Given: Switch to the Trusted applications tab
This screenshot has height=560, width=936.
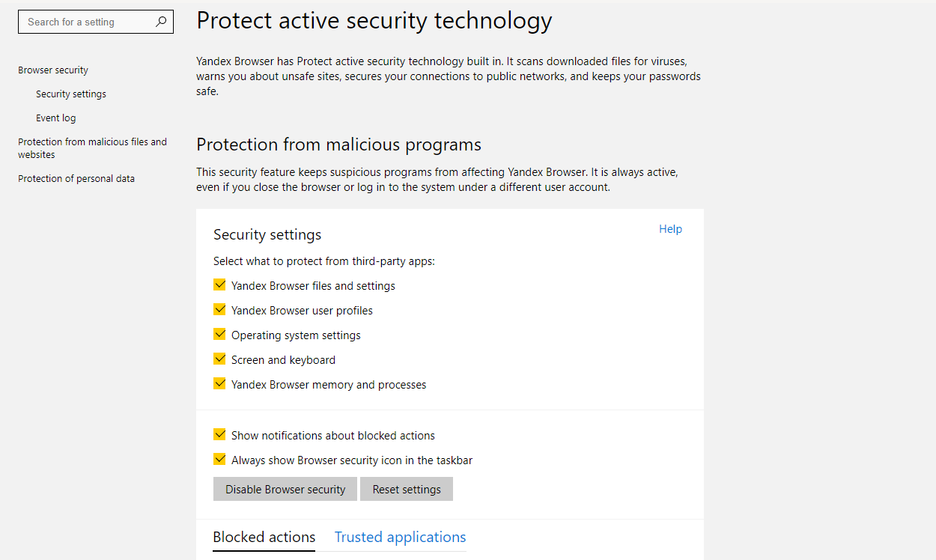Looking at the screenshot, I should coord(400,537).
